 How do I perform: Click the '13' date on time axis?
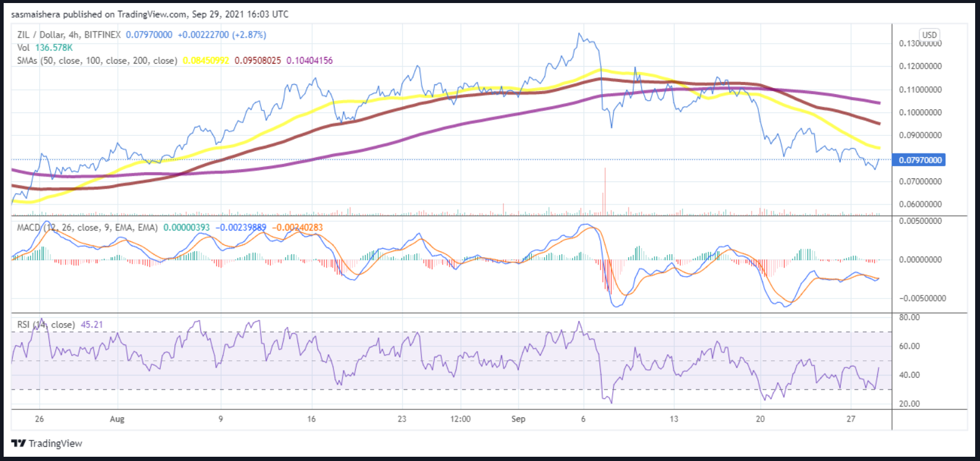[x=674, y=419]
